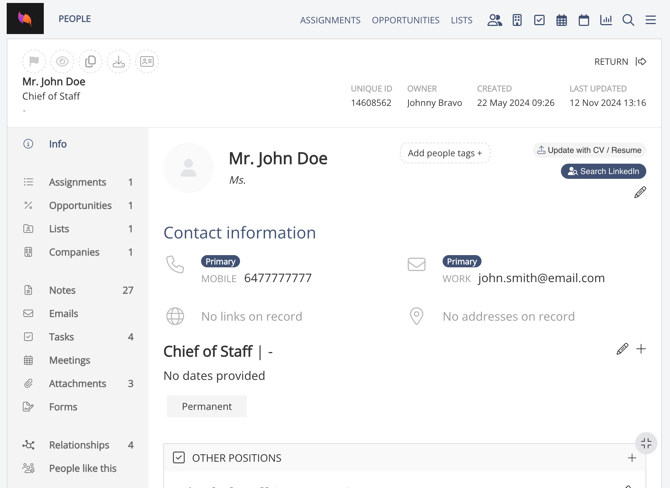Open the reports chart icon
Viewport: 670px width, 488px height.
coord(606,20)
